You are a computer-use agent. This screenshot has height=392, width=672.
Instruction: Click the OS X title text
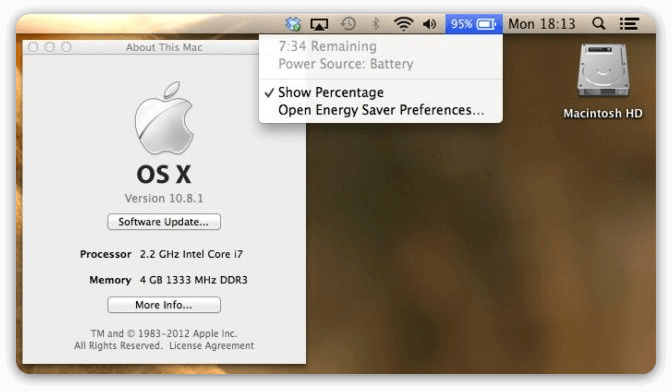coord(164,174)
